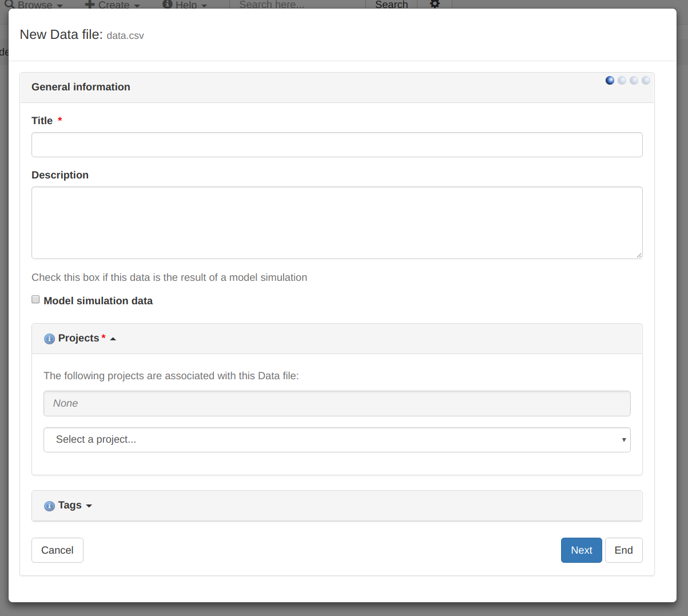Jump to the second wizard step dot
Viewport: 688px width, 616px height.
pos(622,81)
